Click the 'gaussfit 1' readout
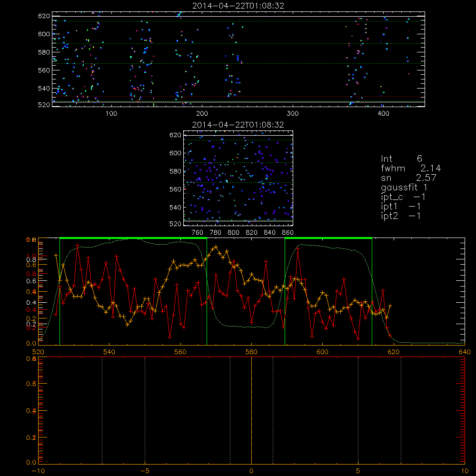Screen dimensions: 476x476 (404, 187)
